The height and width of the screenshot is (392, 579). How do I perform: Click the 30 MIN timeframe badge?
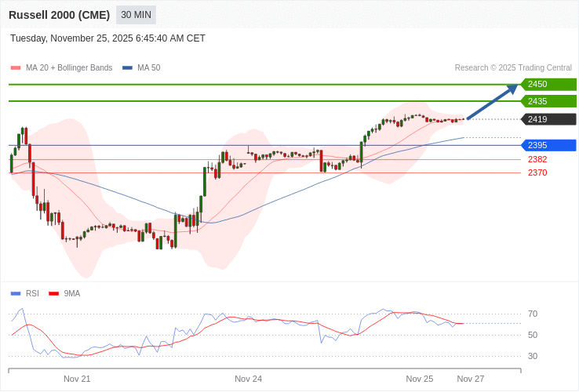tap(136, 15)
